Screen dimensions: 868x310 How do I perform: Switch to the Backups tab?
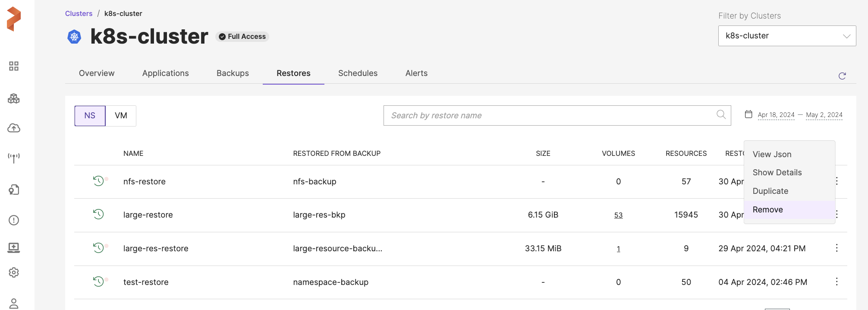(233, 73)
